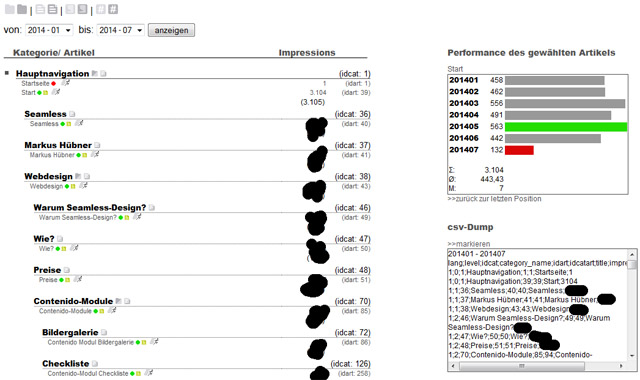Click the '>>markieren' link above csv-Dump
Screen dimensions: 640x380
[469, 244]
